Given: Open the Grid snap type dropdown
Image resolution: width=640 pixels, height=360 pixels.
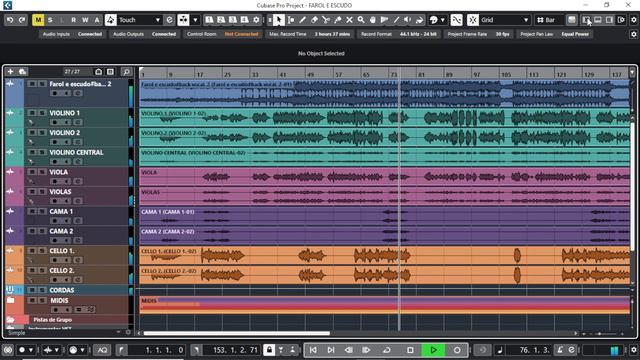Looking at the screenshot, I should (504, 20).
